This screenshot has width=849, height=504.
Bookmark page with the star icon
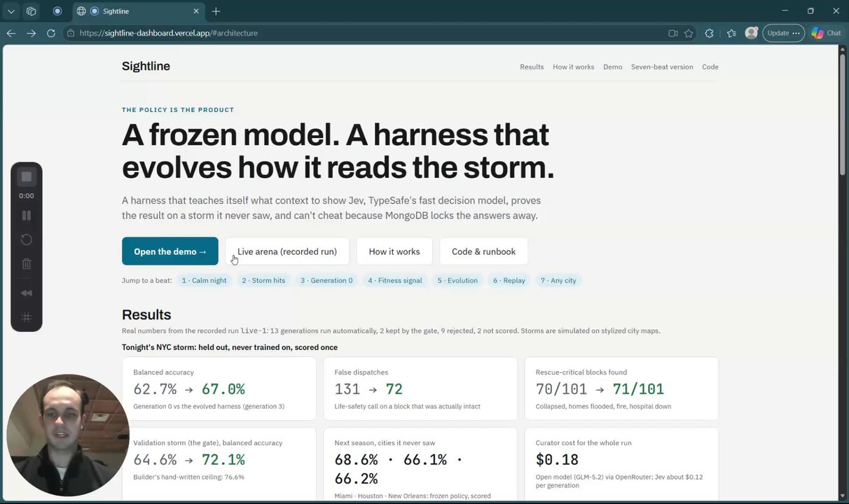[689, 33]
